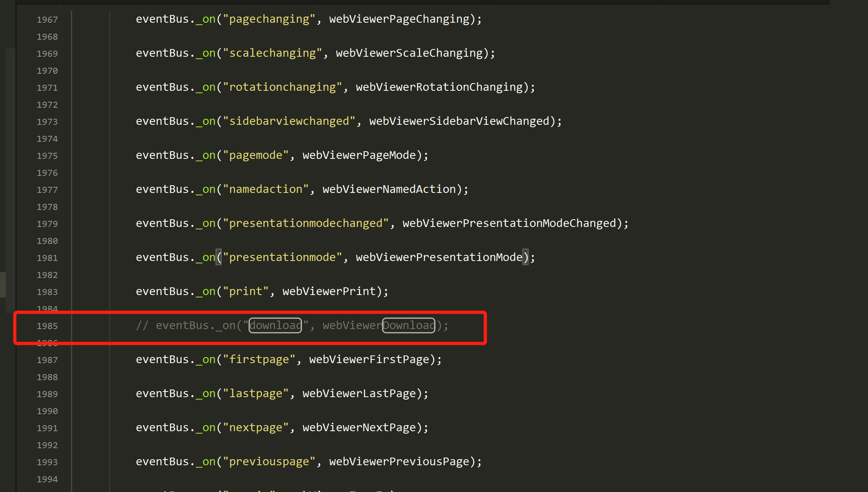Click webViewerSidebarViewChanged function name
The width and height of the screenshot is (868, 492).
(x=459, y=121)
